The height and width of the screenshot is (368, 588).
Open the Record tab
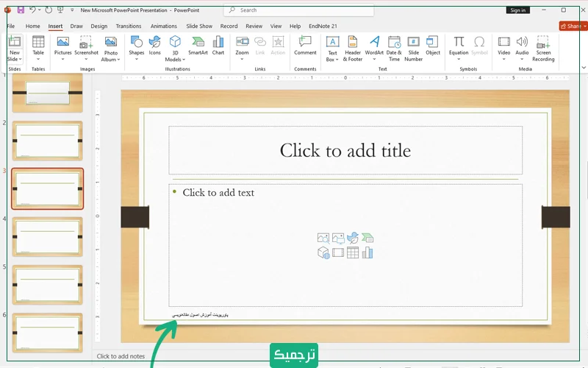click(x=229, y=26)
